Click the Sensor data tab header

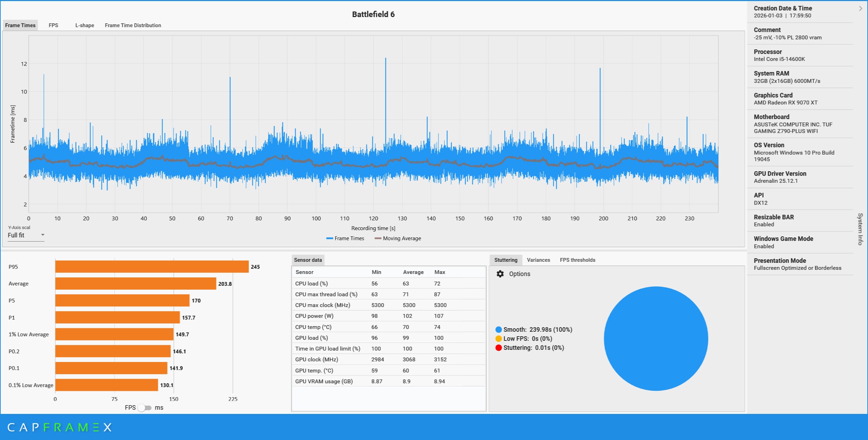308,260
